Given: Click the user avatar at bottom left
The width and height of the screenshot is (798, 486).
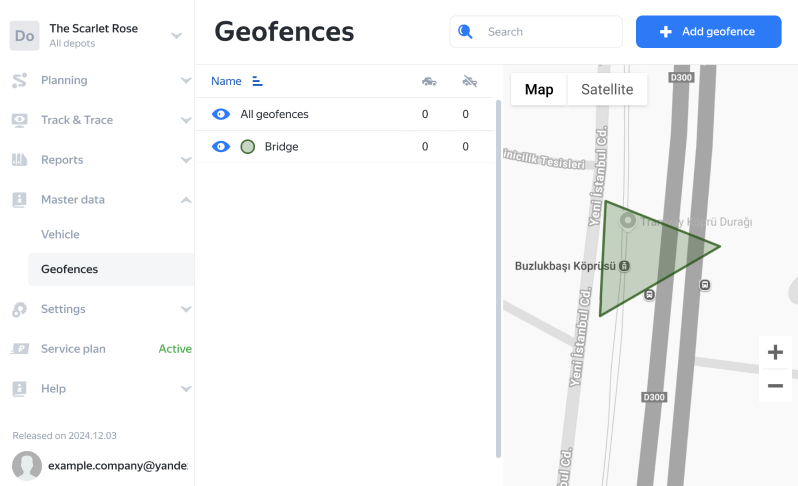Looking at the screenshot, I should tap(27, 466).
